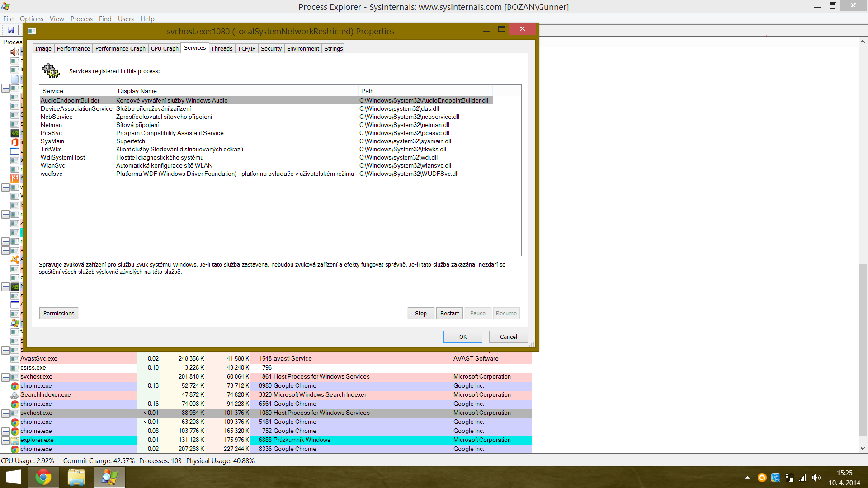Collapse the explorer.exe tree node
The height and width of the screenshot is (488, 868).
pos(6,440)
